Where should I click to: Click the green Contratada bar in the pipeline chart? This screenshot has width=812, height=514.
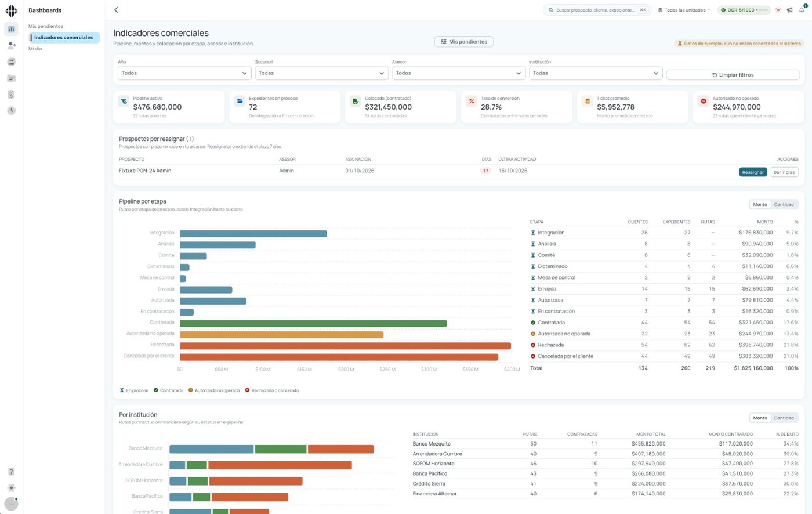point(313,323)
